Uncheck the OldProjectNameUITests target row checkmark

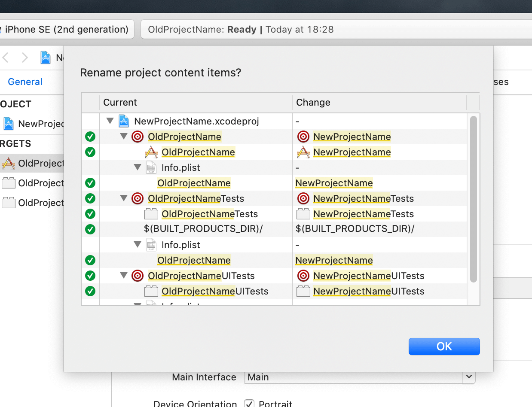(x=90, y=276)
